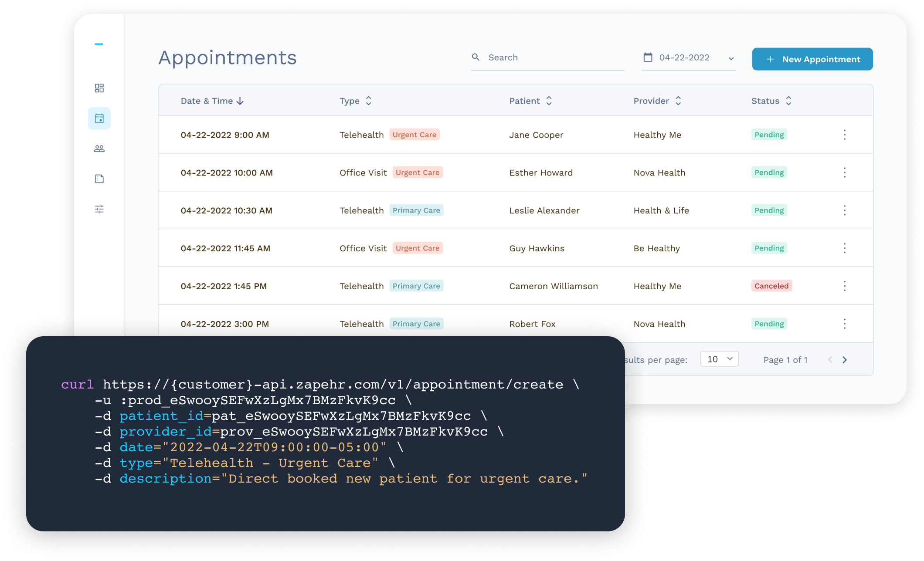Open the patients people icon in sidebar
The width and height of the screenshot is (924, 561).
[99, 149]
